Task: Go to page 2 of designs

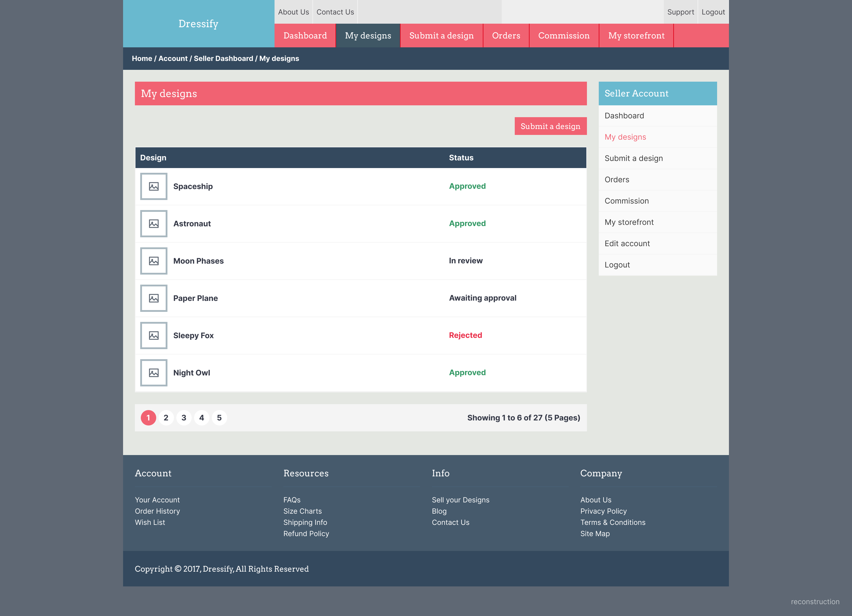Action: 166,418
